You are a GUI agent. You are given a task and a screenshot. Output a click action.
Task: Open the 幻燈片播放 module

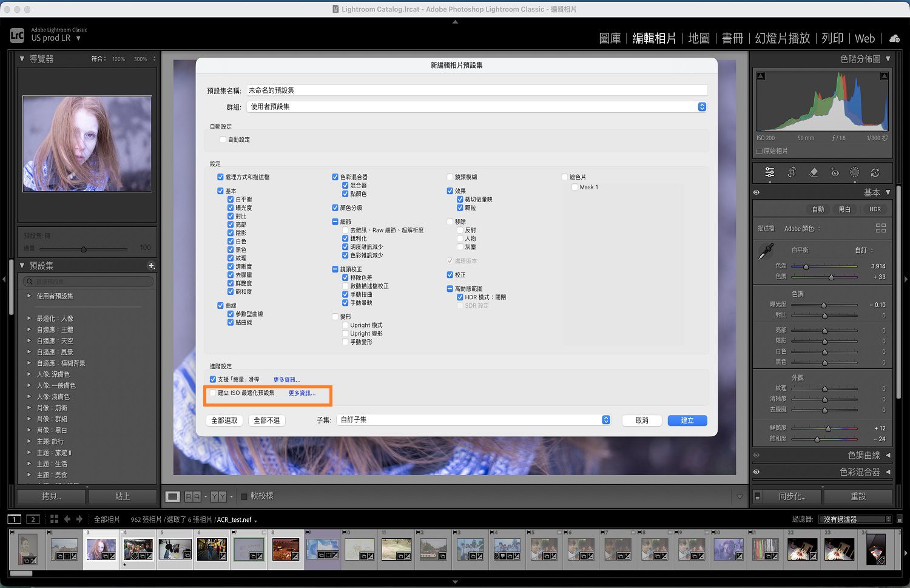(783, 38)
